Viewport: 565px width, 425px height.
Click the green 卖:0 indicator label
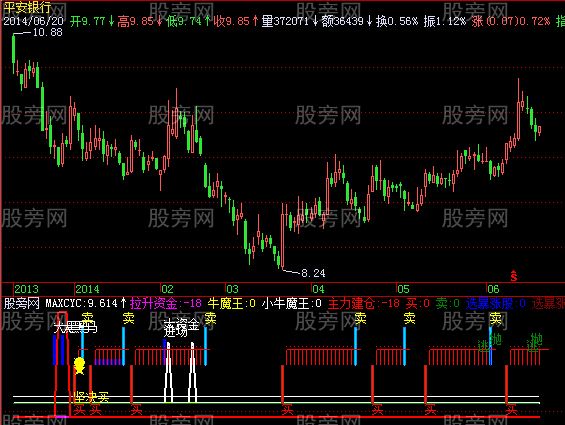(x=448, y=303)
